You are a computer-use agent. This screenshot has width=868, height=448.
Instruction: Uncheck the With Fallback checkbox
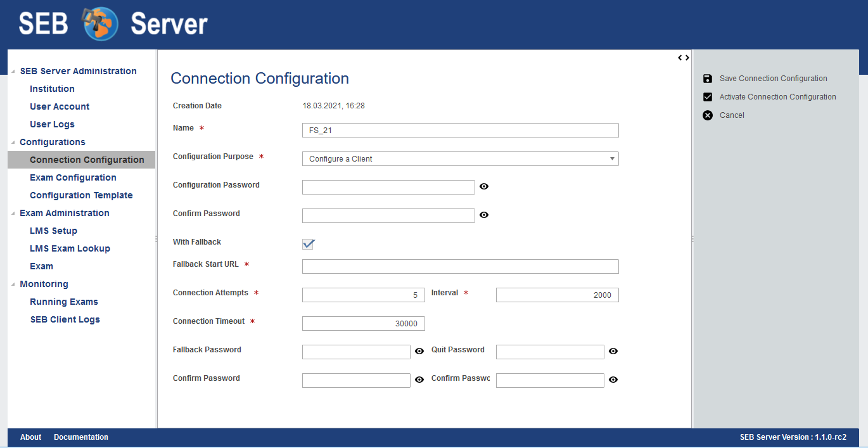click(x=309, y=244)
